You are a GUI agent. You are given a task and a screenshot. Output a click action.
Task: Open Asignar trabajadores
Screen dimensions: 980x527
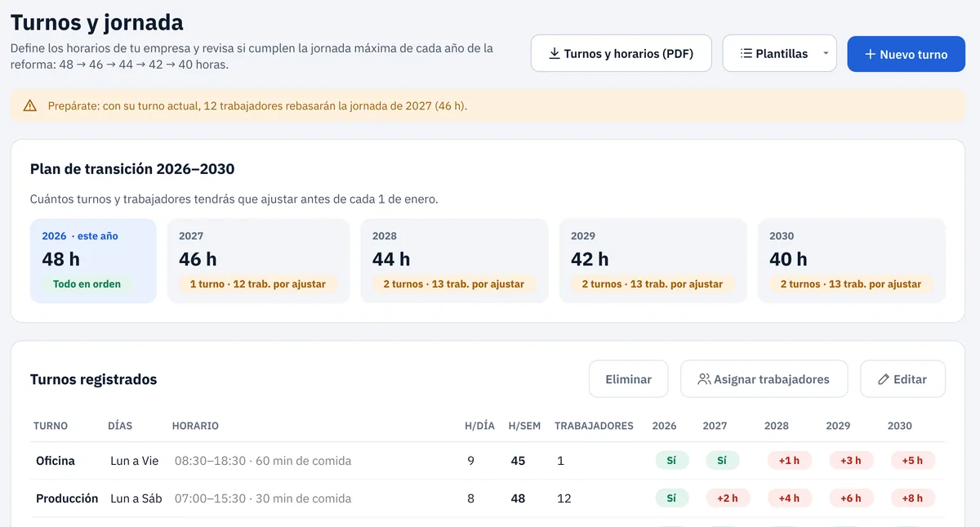point(764,379)
